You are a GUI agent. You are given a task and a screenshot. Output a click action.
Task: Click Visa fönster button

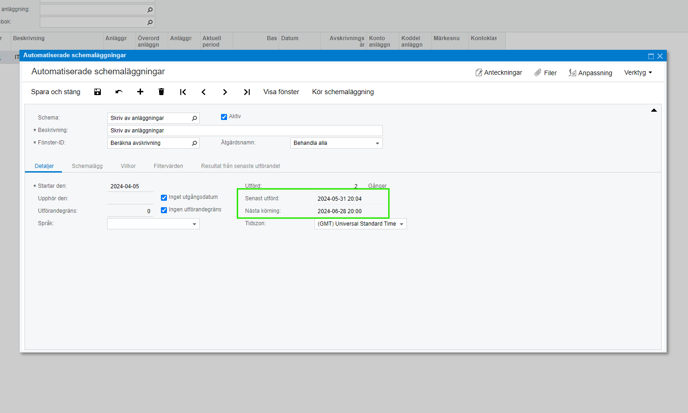pyautogui.click(x=281, y=92)
